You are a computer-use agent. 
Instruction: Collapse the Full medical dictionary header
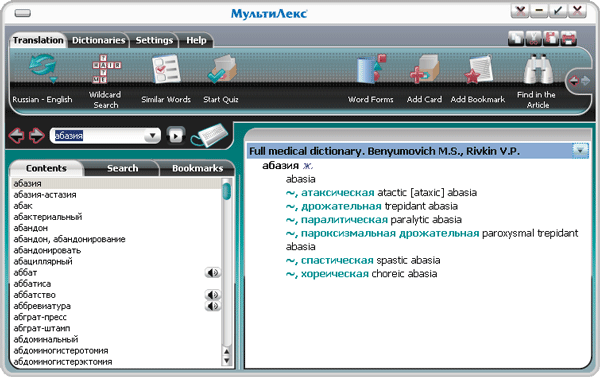pos(580,151)
